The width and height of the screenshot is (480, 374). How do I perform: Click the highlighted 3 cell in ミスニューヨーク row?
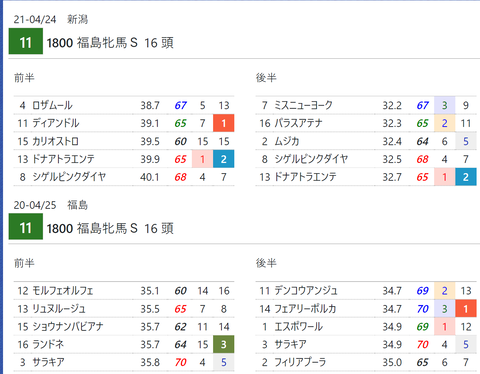tap(445, 105)
